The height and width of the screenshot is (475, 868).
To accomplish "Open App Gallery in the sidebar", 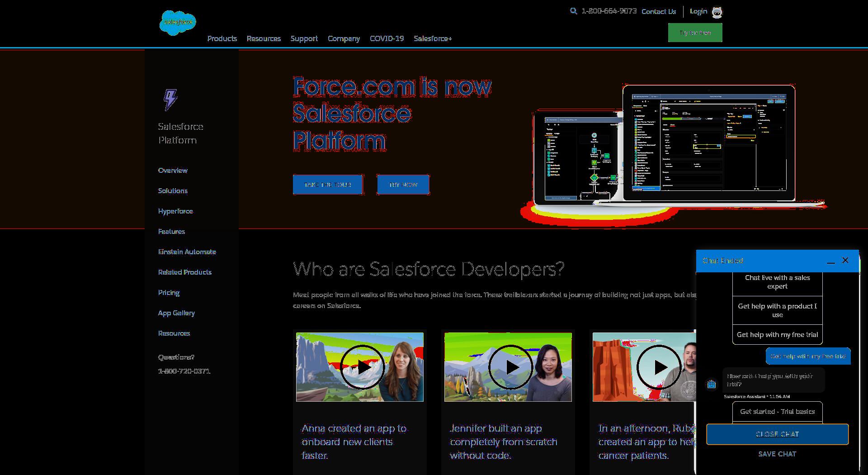I will coord(176,313).
